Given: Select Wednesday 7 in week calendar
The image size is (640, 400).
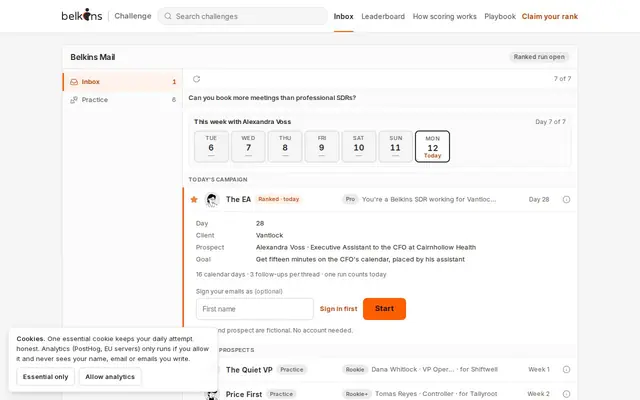Looking at the screenshot, I should (248, 147).
